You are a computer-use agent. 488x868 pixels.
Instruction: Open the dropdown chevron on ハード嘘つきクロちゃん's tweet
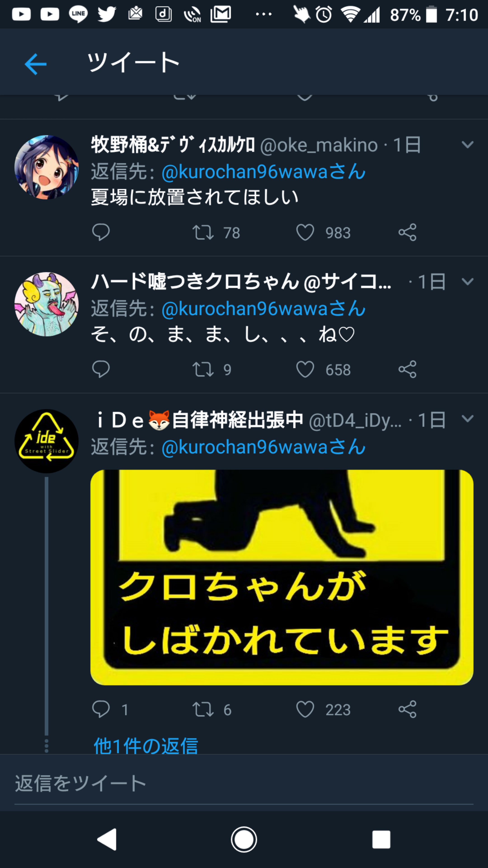point(467,281)
